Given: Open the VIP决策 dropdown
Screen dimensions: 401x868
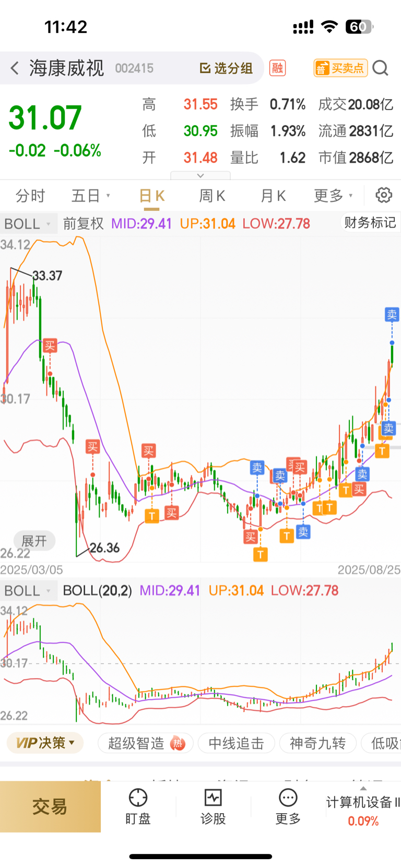Looking at the screenshot, I should pyautogui.click(x=45, y=743).
